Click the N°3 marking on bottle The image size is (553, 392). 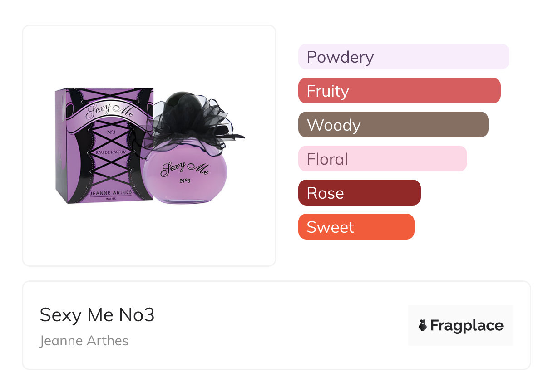[184, 181]
